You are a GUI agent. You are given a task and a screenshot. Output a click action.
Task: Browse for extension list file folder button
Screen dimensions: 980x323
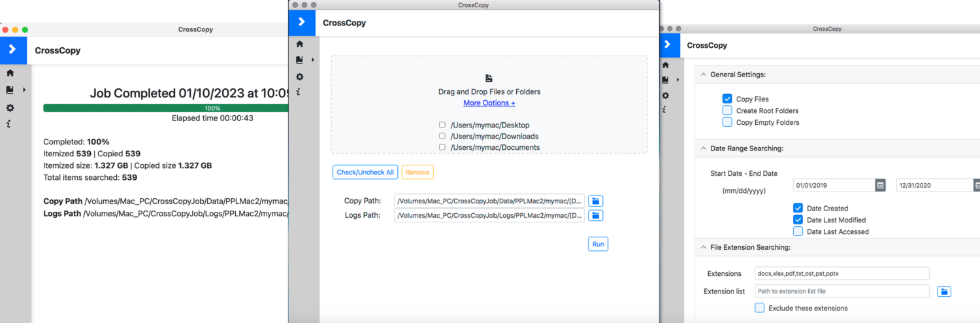(x=944, y=291)
